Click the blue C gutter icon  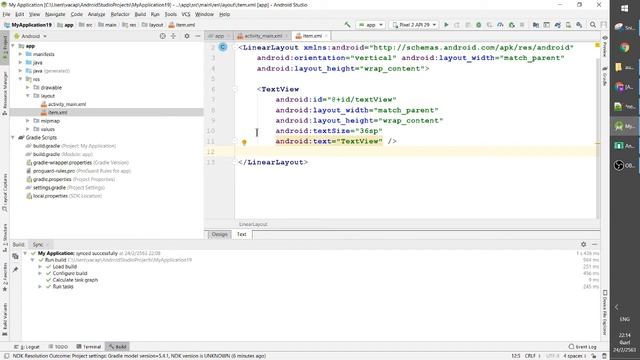point(223,47)
